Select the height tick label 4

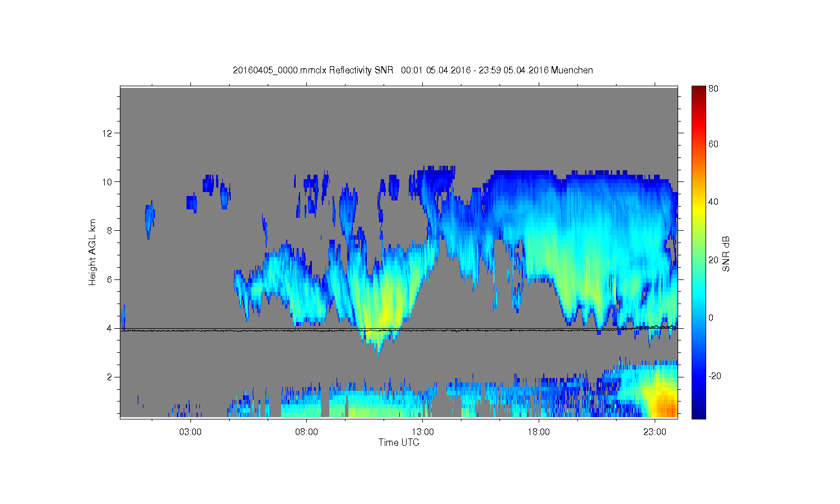110,328
